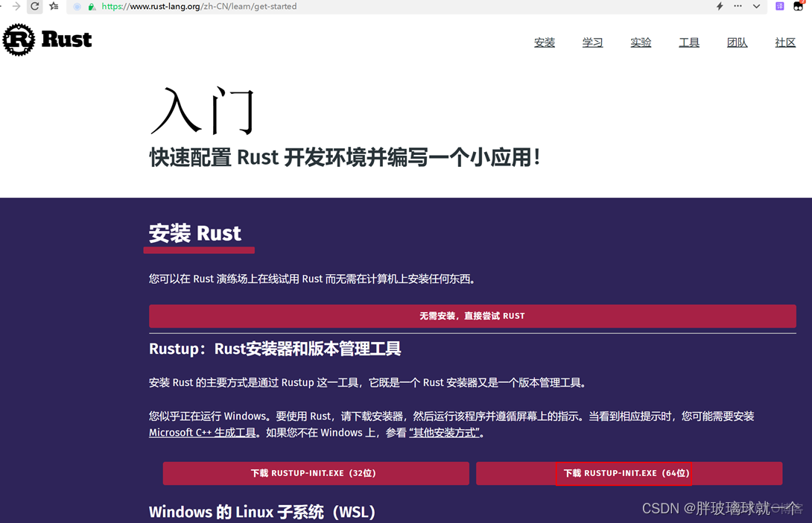Open the 团队 page
This screenshot has height=523, width=812.
(x=737, y=42)
